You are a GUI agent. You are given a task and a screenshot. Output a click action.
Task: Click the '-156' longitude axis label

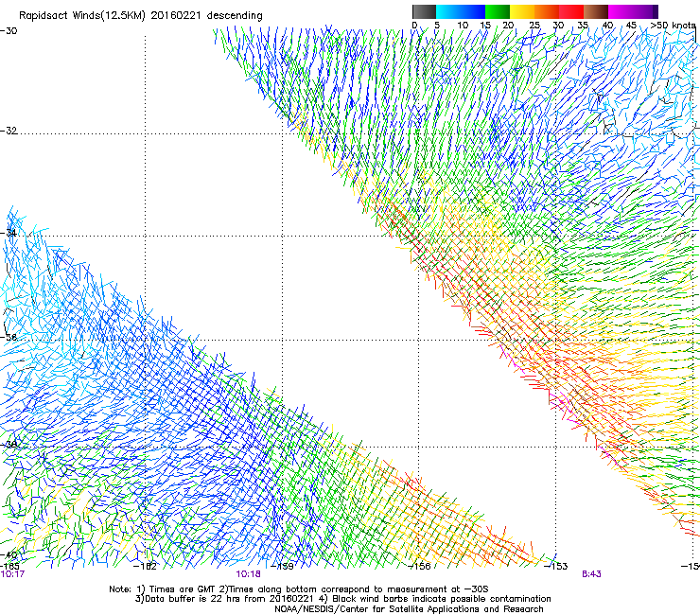[419, 566]
